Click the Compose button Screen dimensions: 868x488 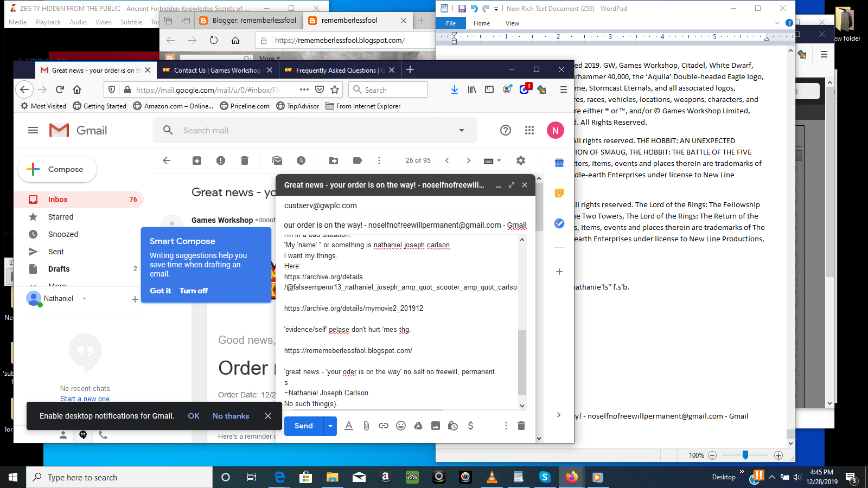point(58,169)
